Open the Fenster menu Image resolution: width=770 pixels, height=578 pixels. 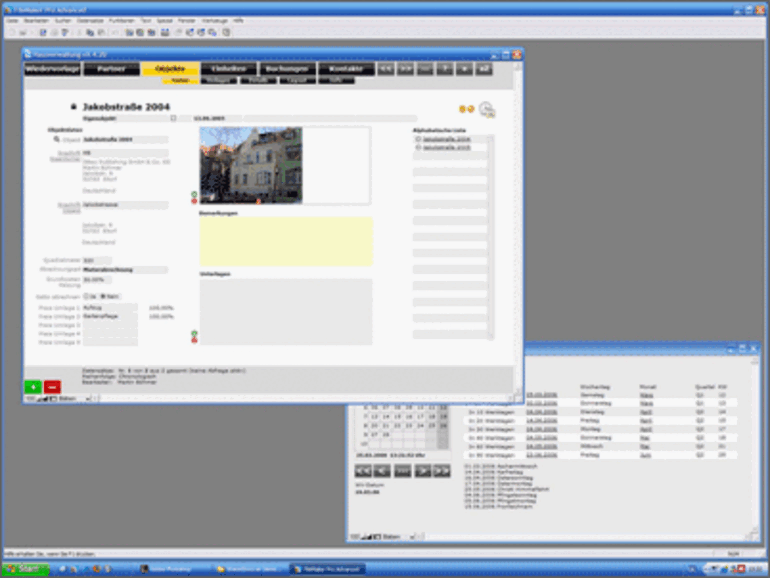coord(187,21)
